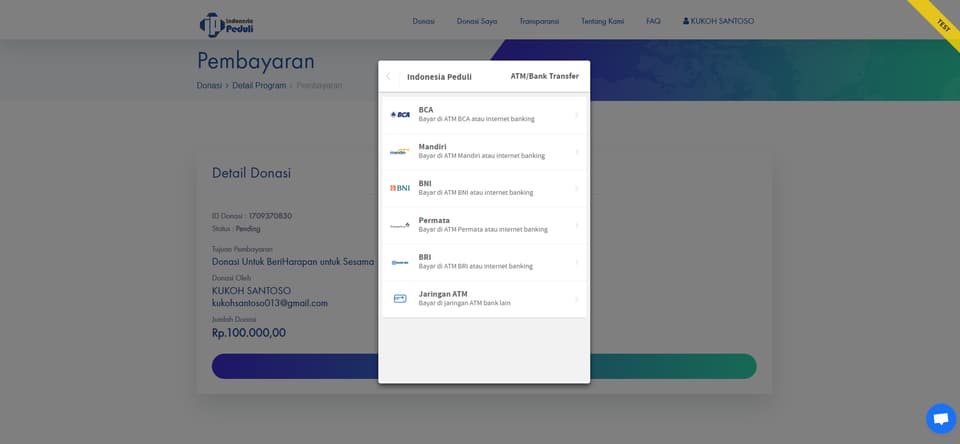
Task: Select Jaringan ATM payment option label
Action: click(443, 294)
